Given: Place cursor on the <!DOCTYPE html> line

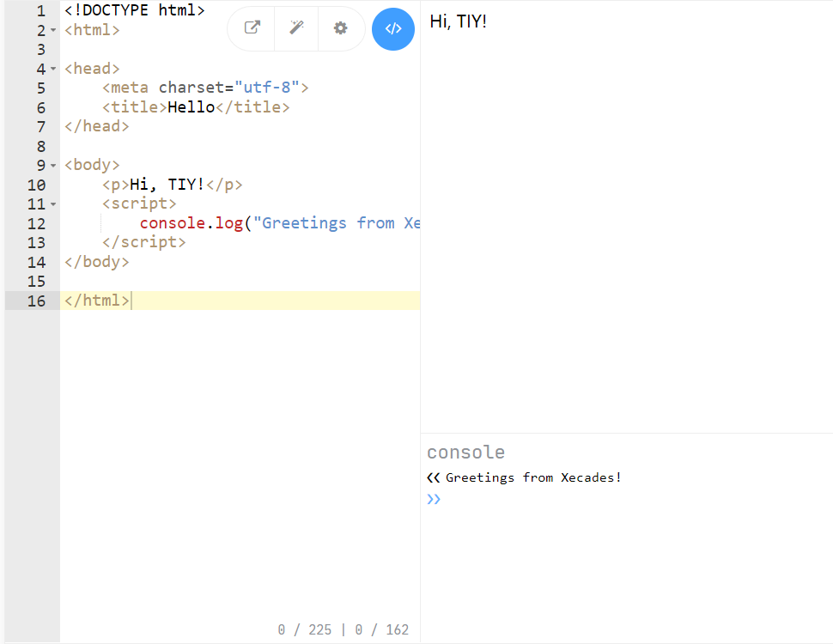Looking at the screenshot, I should tap(135, 10).
